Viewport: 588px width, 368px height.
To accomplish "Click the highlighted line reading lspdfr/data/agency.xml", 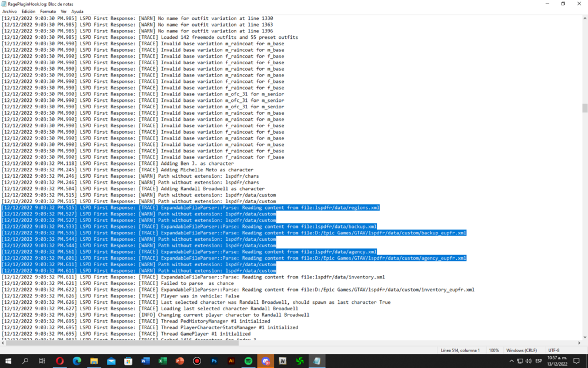I will [189, 251].
